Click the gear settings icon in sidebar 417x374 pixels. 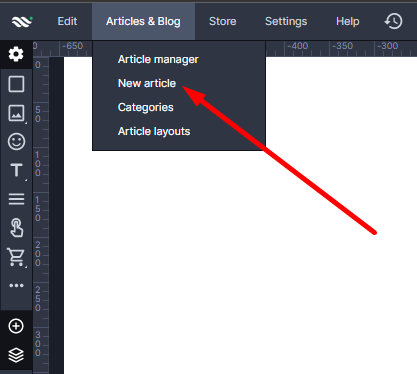tap(16, 54)
